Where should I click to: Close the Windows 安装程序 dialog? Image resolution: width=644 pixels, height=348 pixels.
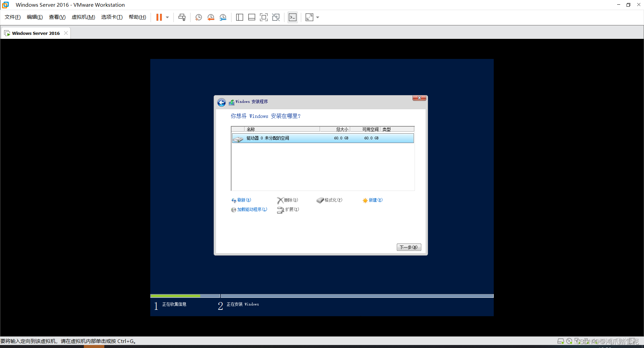point(419,98)
